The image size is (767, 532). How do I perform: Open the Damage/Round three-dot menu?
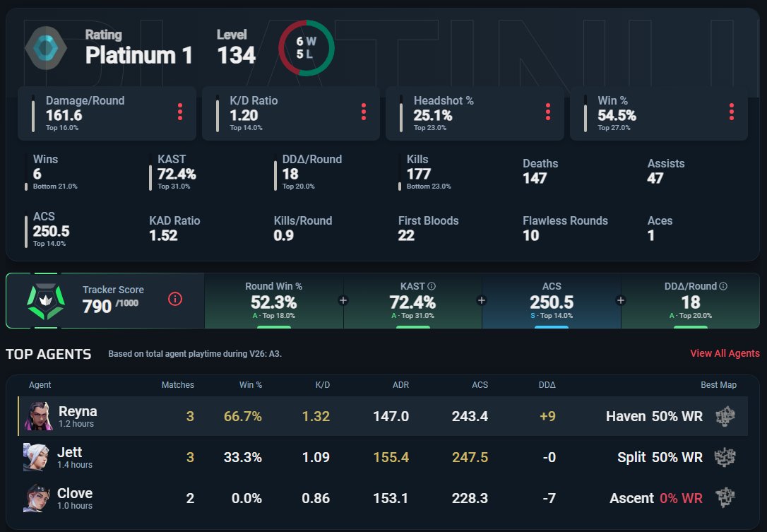tap(180, 112)
